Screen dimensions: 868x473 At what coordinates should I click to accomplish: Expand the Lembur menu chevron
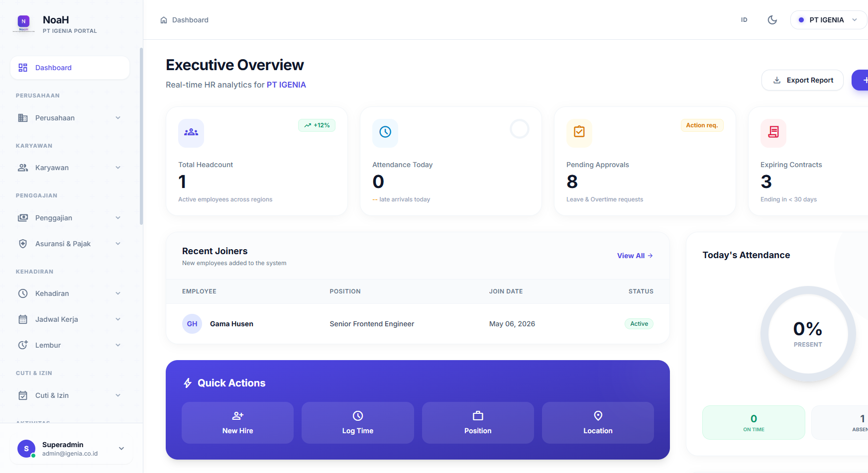118,345
